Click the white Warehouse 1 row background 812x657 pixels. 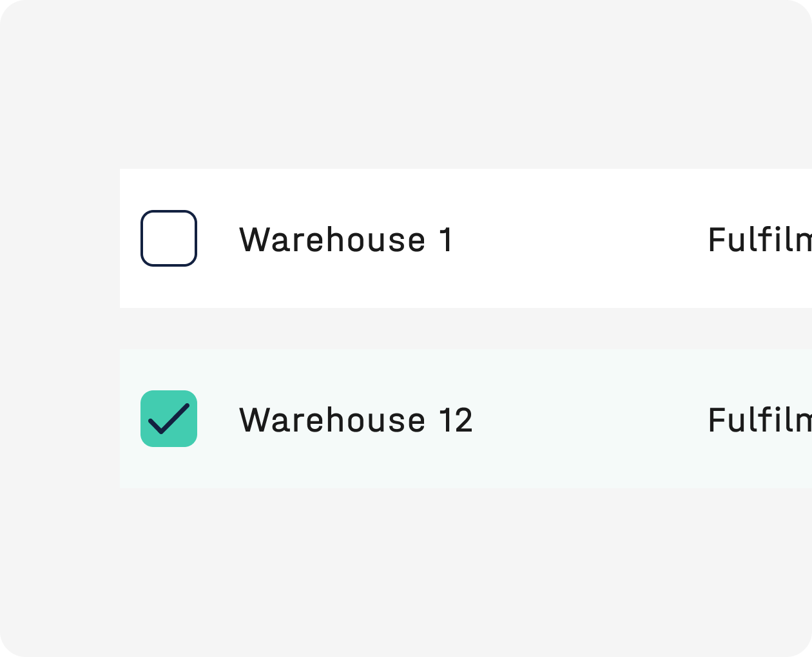point(466,238)
